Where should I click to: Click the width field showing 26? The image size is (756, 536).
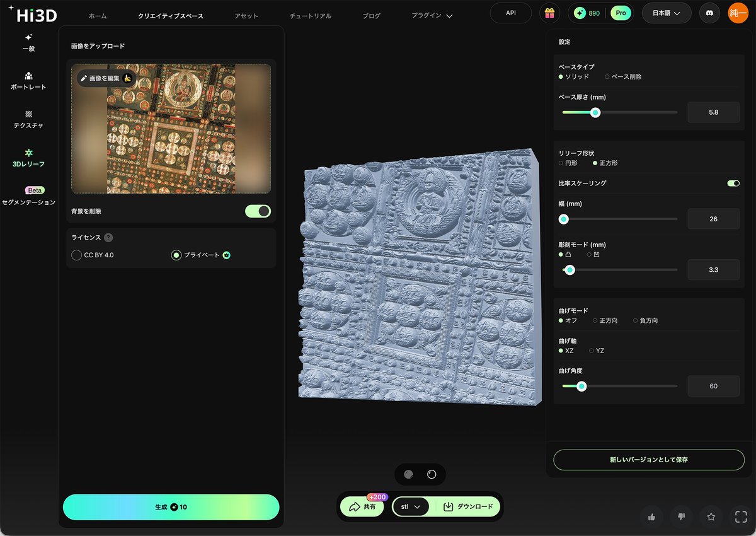[713, 219]
